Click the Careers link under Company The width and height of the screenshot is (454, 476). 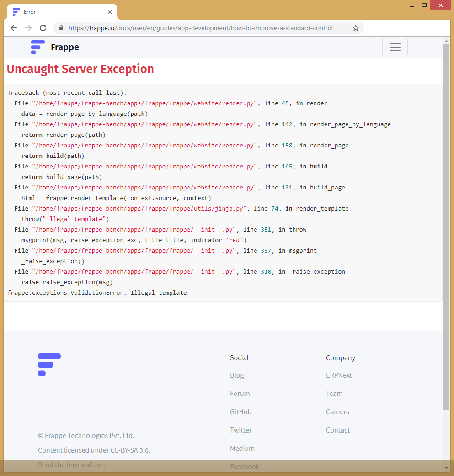click(x=337, y=411)
